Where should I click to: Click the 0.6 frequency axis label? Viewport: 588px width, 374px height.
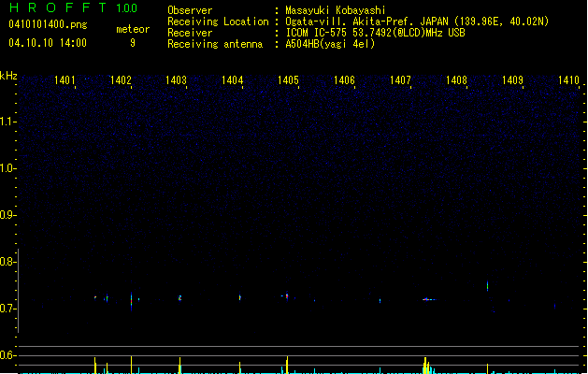click(7, 355)
